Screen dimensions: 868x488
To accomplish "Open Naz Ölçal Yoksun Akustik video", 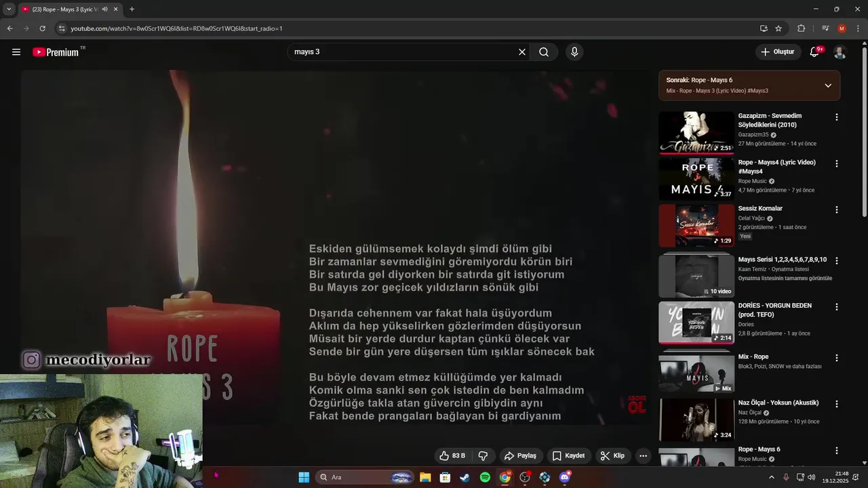I will coord(778,403).
